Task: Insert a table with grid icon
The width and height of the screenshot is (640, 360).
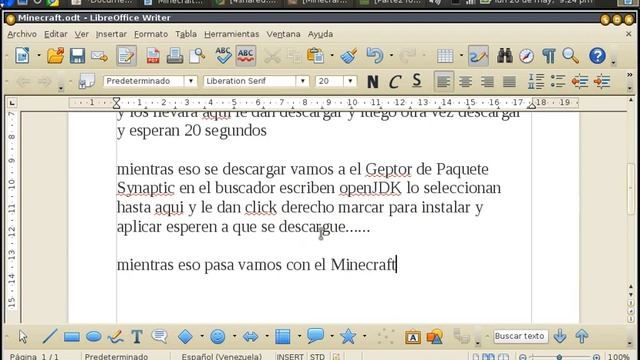Action: tap(445, 56)
